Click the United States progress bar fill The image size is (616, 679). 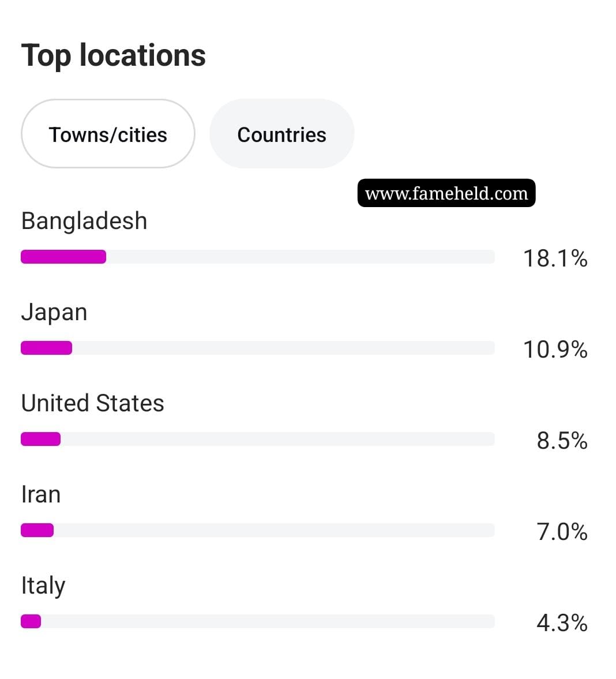[41, 439]
